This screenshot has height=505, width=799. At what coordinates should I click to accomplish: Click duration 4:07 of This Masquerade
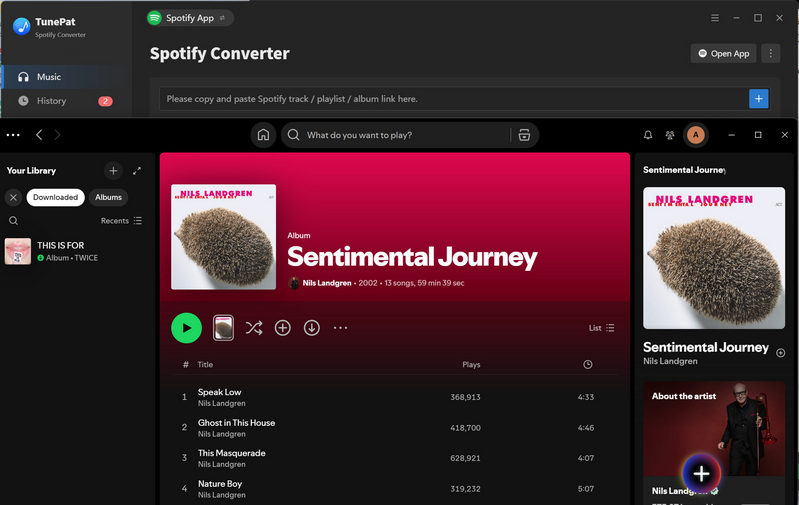click(x=586, y=458)
